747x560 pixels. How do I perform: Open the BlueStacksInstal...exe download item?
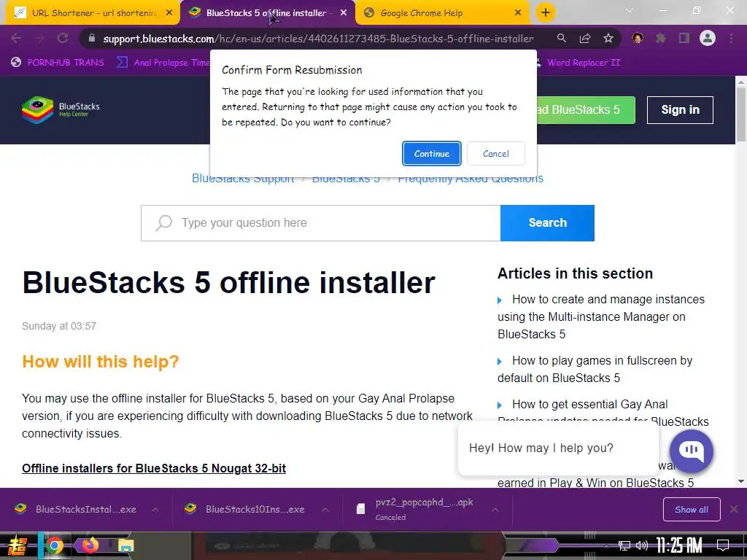76,509
